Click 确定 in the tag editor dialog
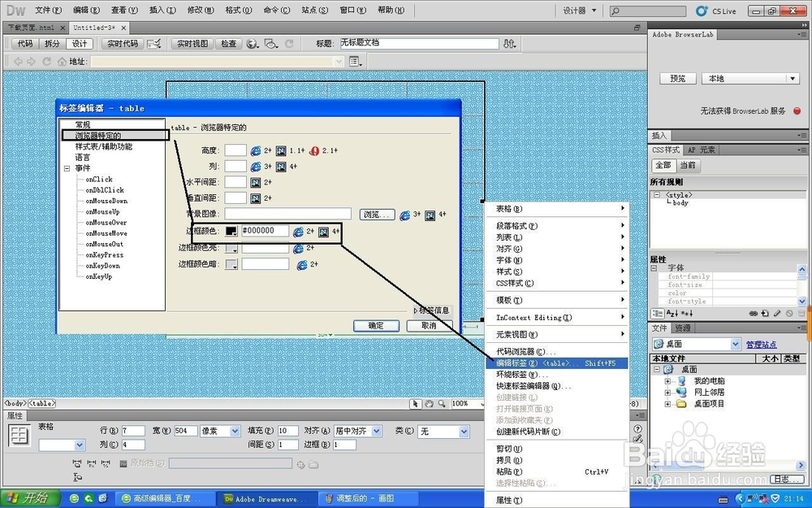The image size is (812, 508). [376, 326]
